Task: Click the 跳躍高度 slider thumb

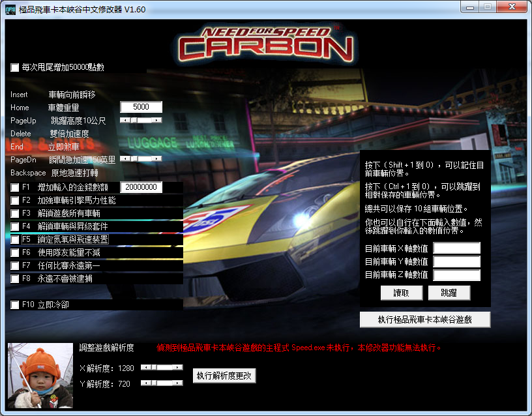Action: 134,120
